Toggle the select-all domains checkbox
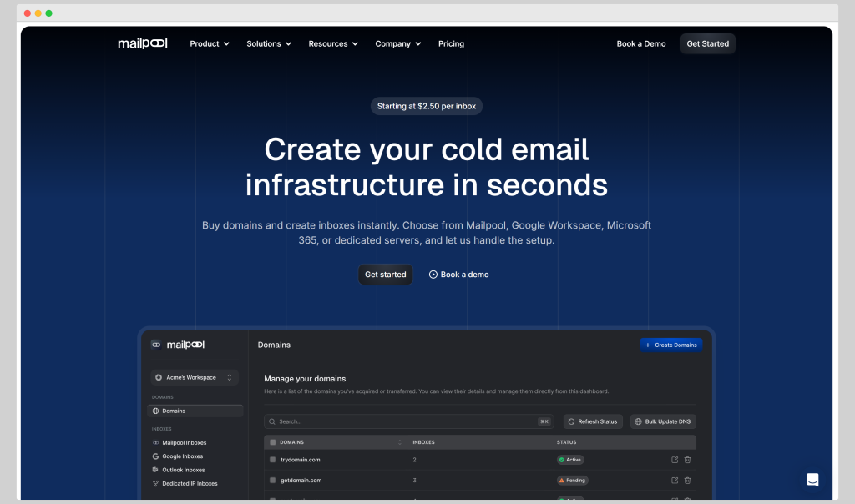The image size is (855, 504). point(273,442)
